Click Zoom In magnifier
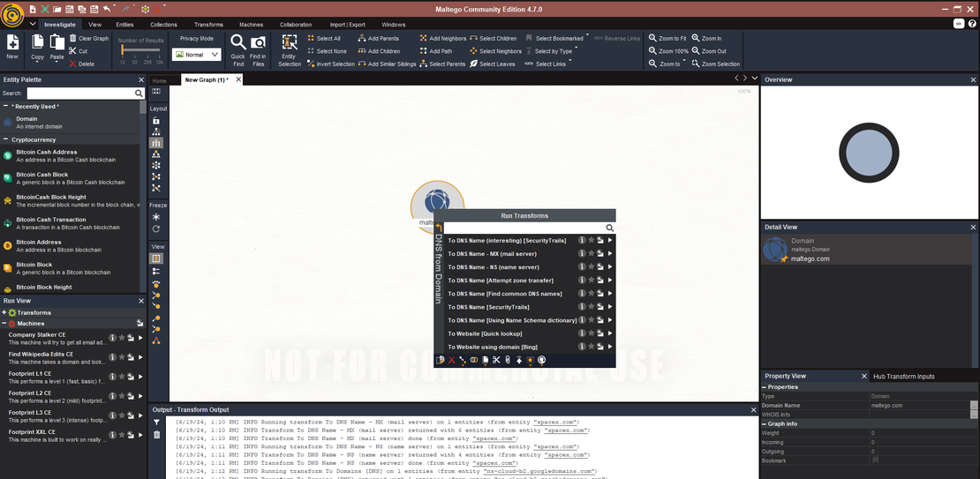Image resolution: width=980 pixels, height=479 pixels. pyautogui.click(x=696, y=38)
